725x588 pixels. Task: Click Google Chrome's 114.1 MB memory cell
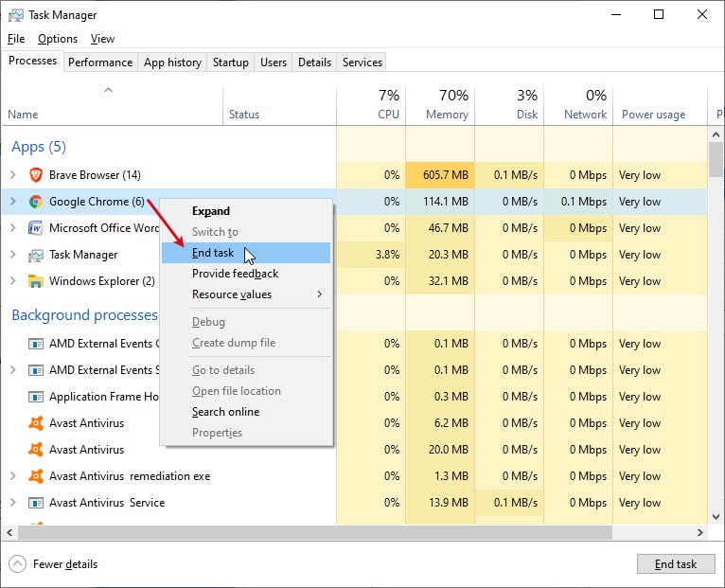pos(440,202)
